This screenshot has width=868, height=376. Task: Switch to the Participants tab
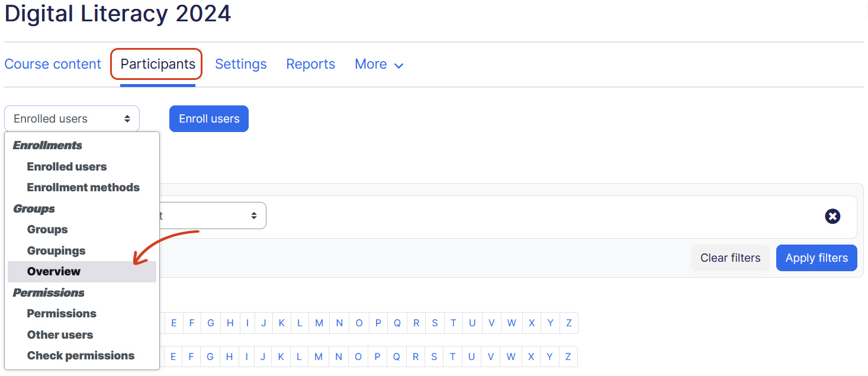click(157, 64)
